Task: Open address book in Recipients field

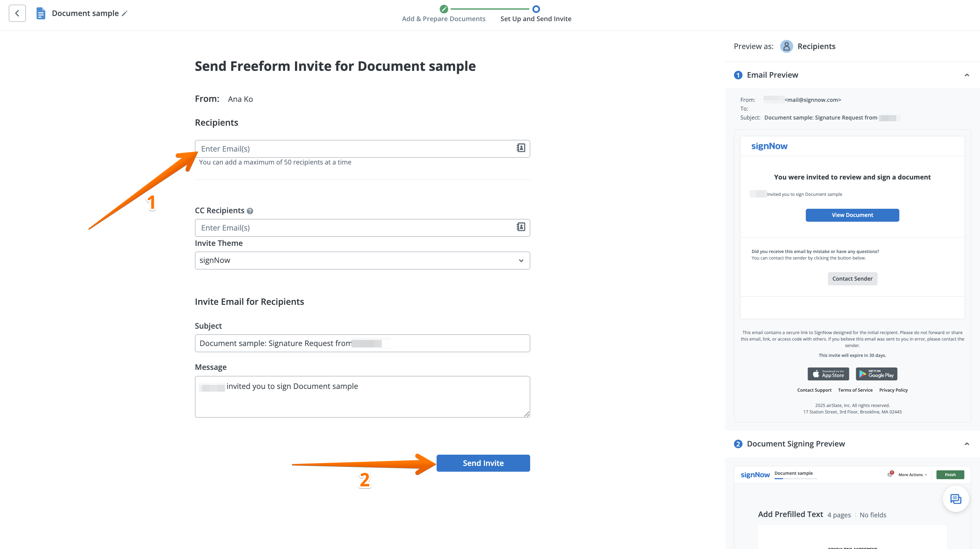Action: [520, 148]
